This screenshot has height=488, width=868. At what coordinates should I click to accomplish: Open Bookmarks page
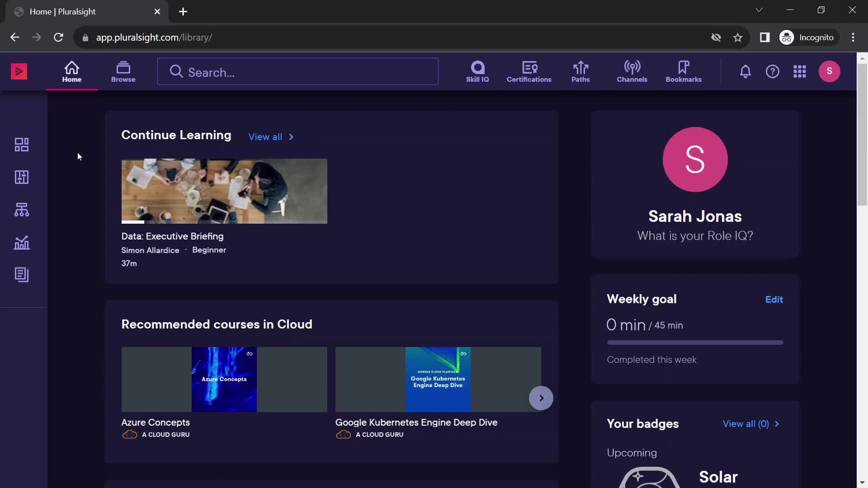pos(684,72)
